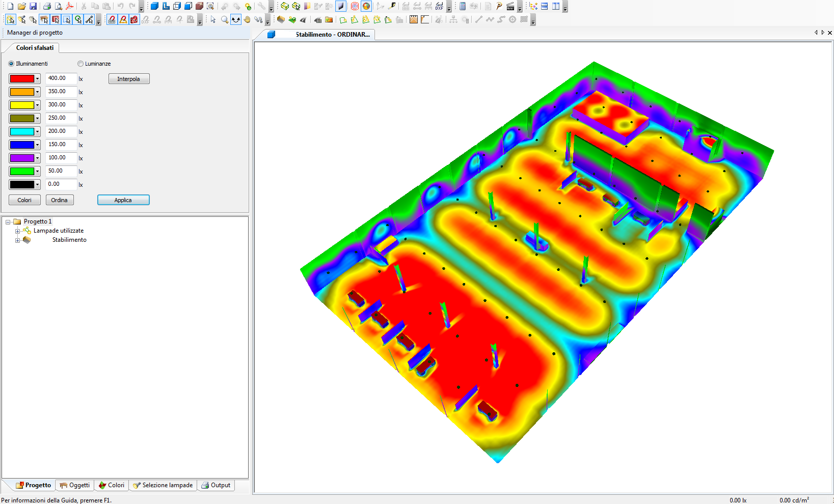The height and width of the screenshot is (504, 834).
Task: Select the Illuminamenti radio button
Action: pos(11,64)
